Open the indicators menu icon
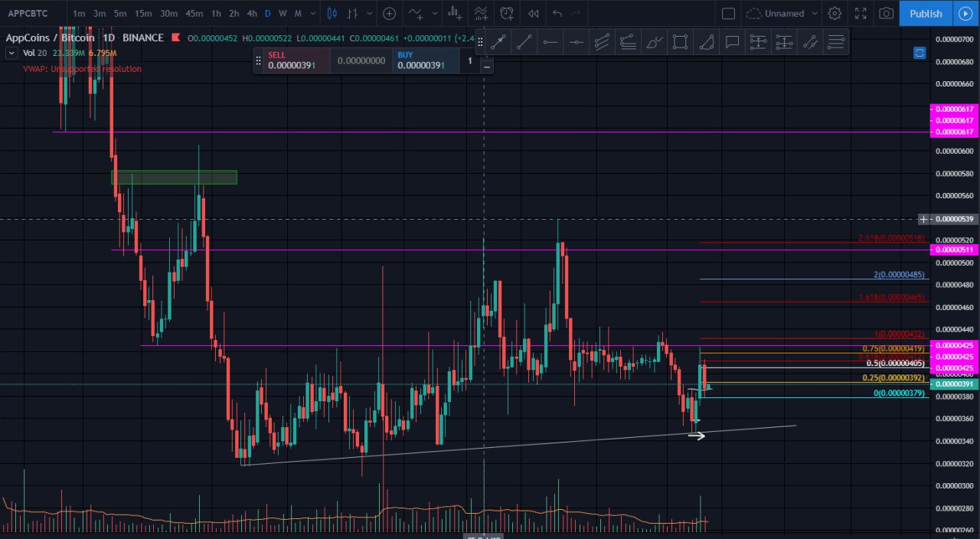980x539 pixels. point(416,13)
